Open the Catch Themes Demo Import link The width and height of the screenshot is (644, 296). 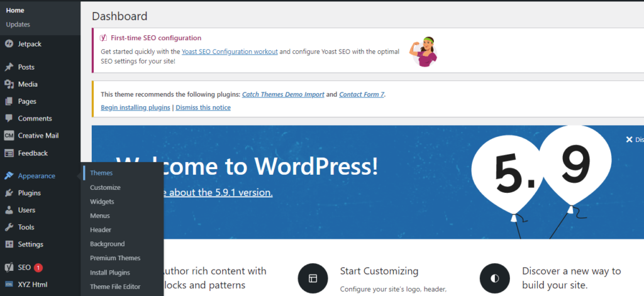coord(283,94)
